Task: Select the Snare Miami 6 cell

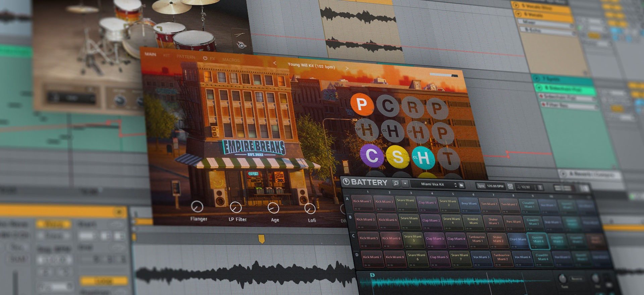Action: [417, 259]
